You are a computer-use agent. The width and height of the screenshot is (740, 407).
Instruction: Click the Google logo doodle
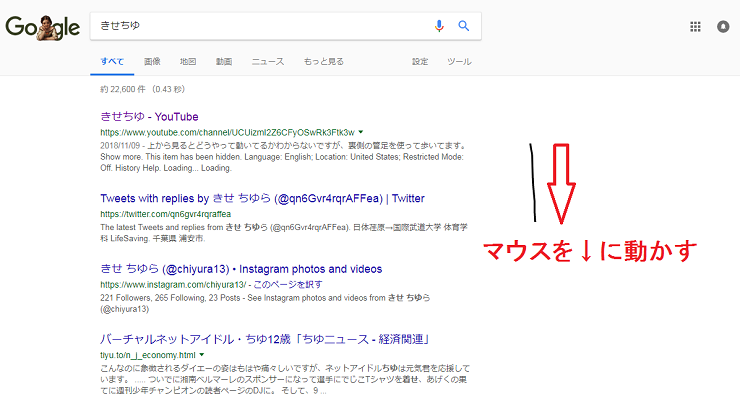(x=42, y=27)
